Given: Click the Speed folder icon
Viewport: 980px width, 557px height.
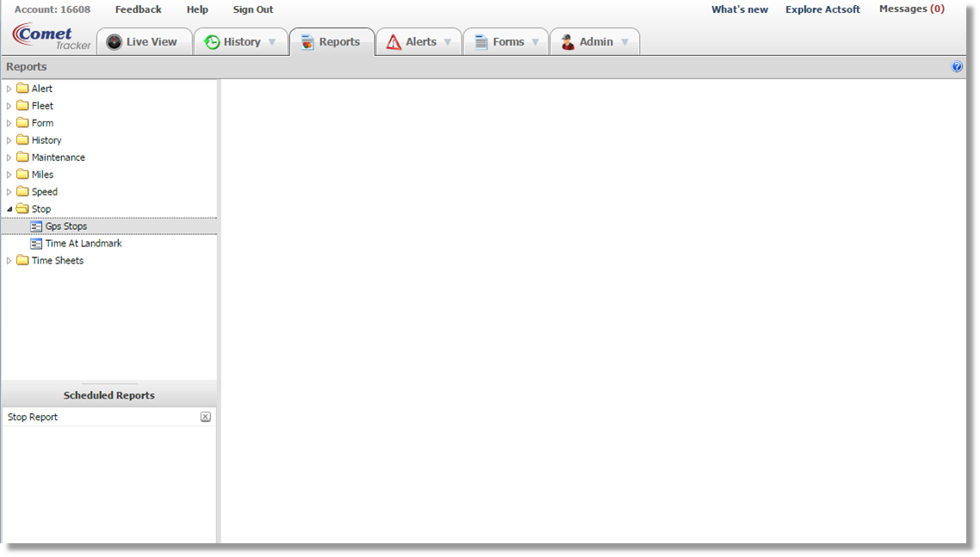Looking at the screenshot, I should (22, 191).
